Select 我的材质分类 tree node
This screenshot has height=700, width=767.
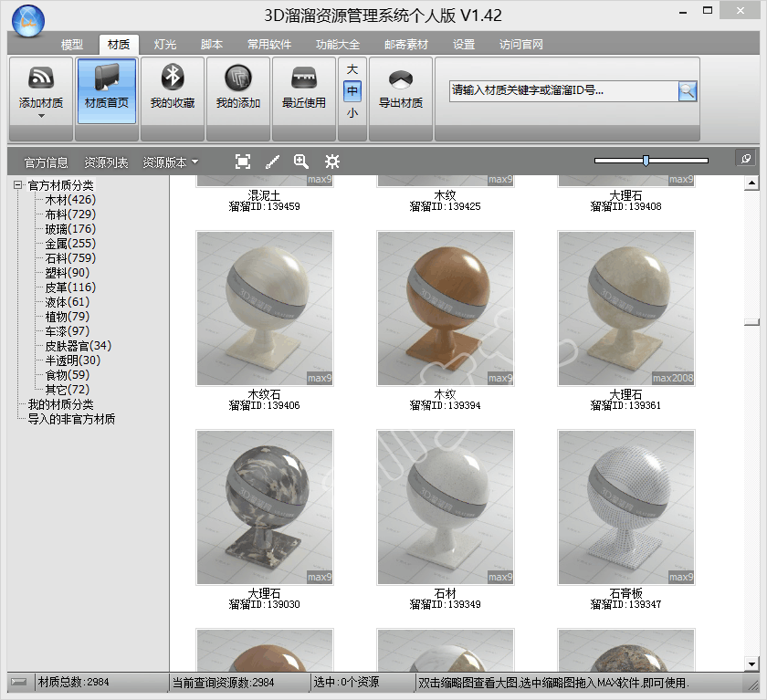tap(60, 404)
